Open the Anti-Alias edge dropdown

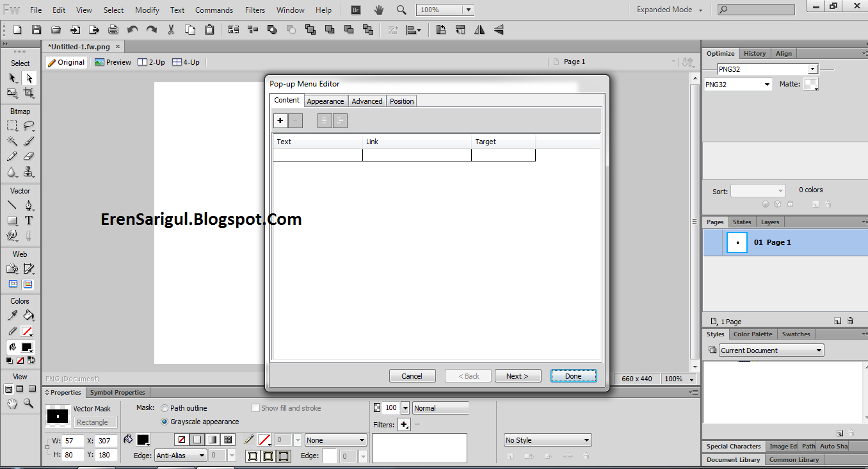[x=181, y=456]
